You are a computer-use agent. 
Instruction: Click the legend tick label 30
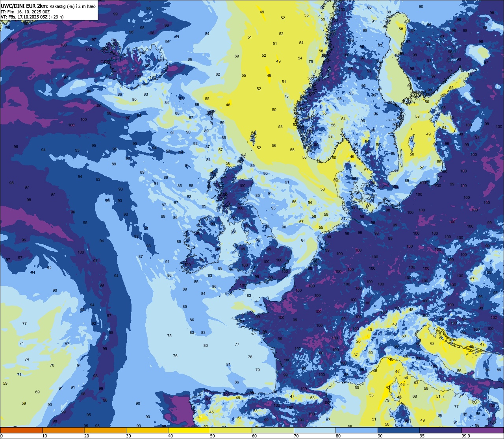point(128,436)
